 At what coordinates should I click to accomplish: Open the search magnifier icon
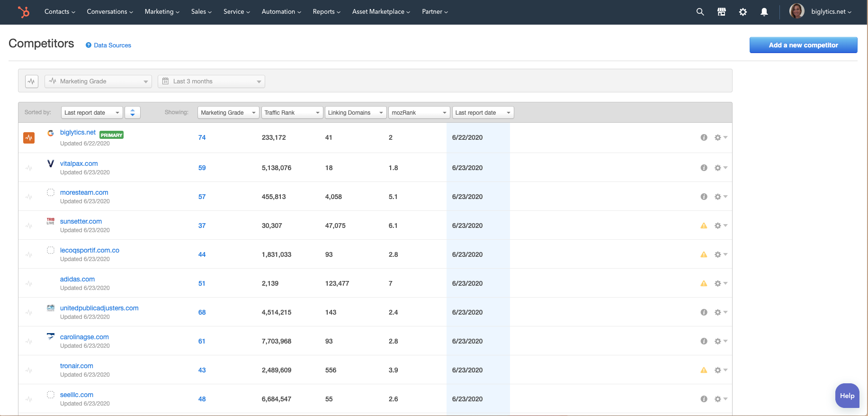coord(700,12)
